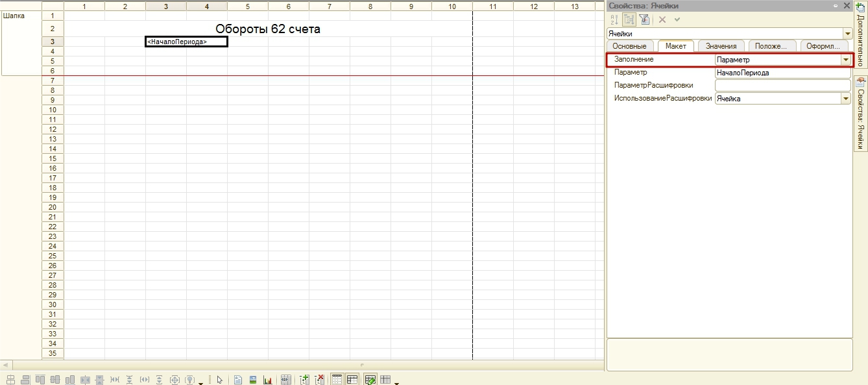868x385 pixels.
Task: Select row header 20
Action: 53,207
